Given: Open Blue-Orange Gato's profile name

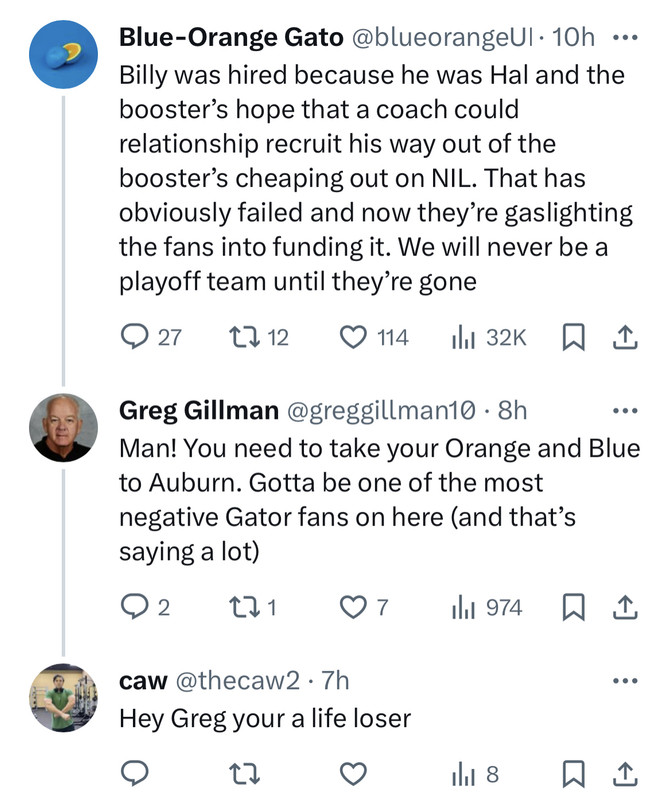Looking at the screenshot, I should point(228,38).
